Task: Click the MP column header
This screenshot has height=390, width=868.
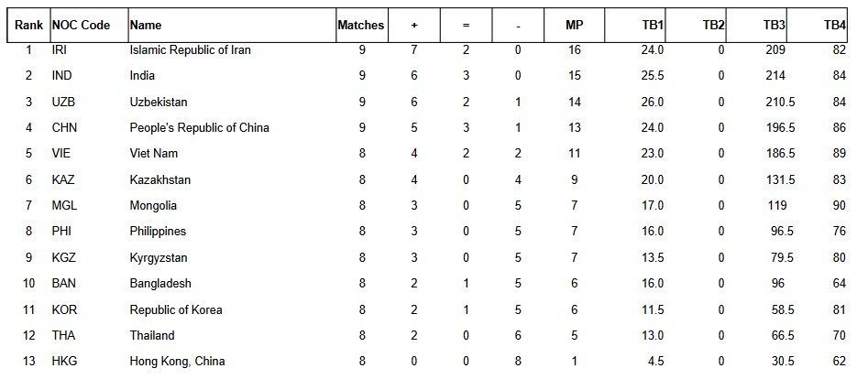Action: (574, 26)
